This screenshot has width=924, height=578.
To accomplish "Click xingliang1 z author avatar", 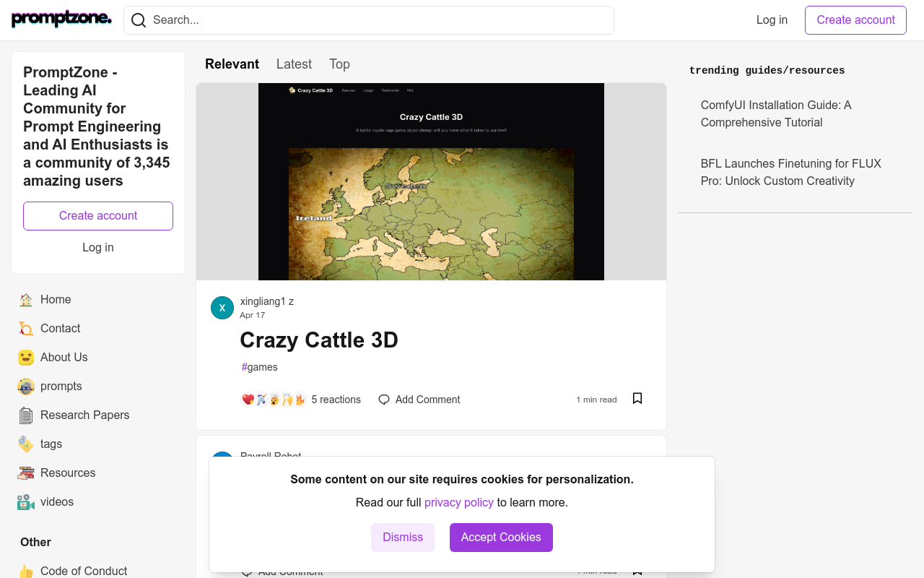I will [222, 308].
